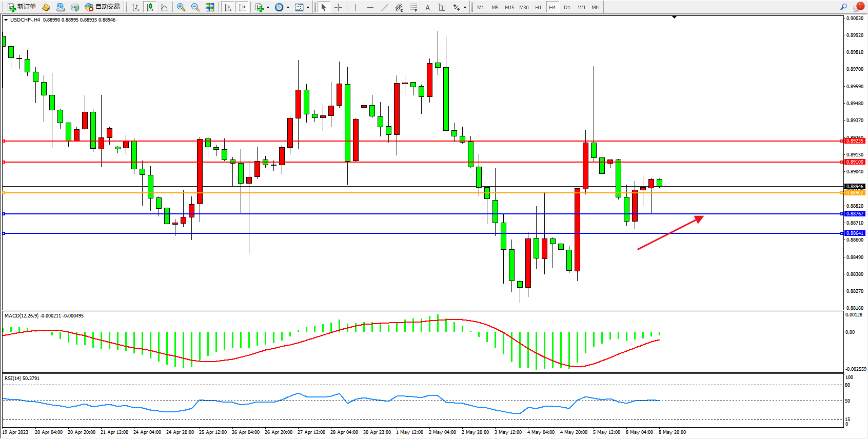Image resolution: width=868 pixels, height=439 pixels.
Task: Zoom in on the chart
Action: [x=181, y=7]
